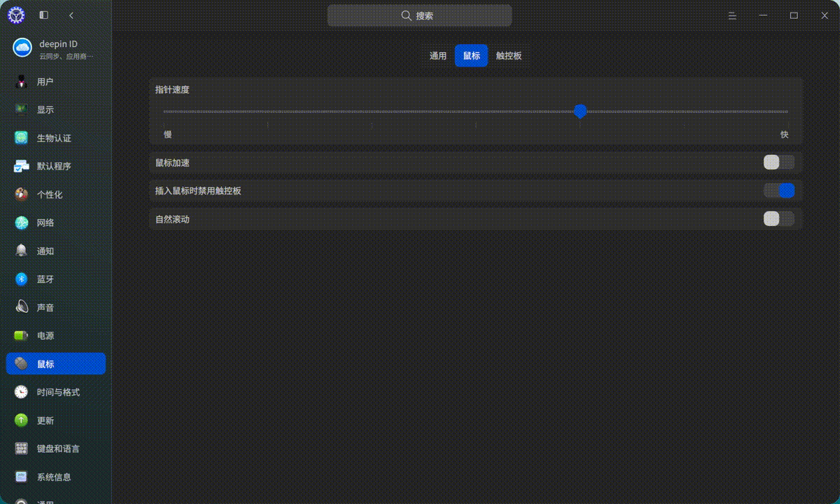Screen dimensions: 840x504
Task: Click the 个性化 personalization icon
Action: [22, 195]
